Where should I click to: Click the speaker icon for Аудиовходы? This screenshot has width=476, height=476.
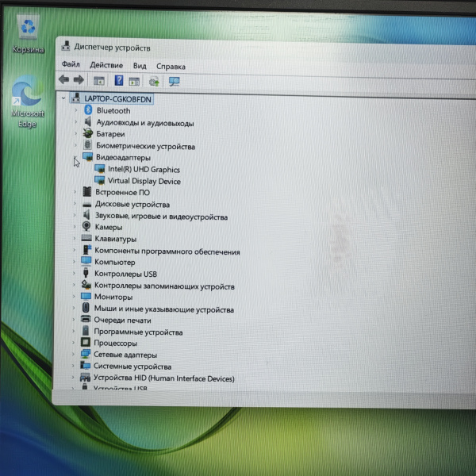pyautogui.click(x=88, y=121)
